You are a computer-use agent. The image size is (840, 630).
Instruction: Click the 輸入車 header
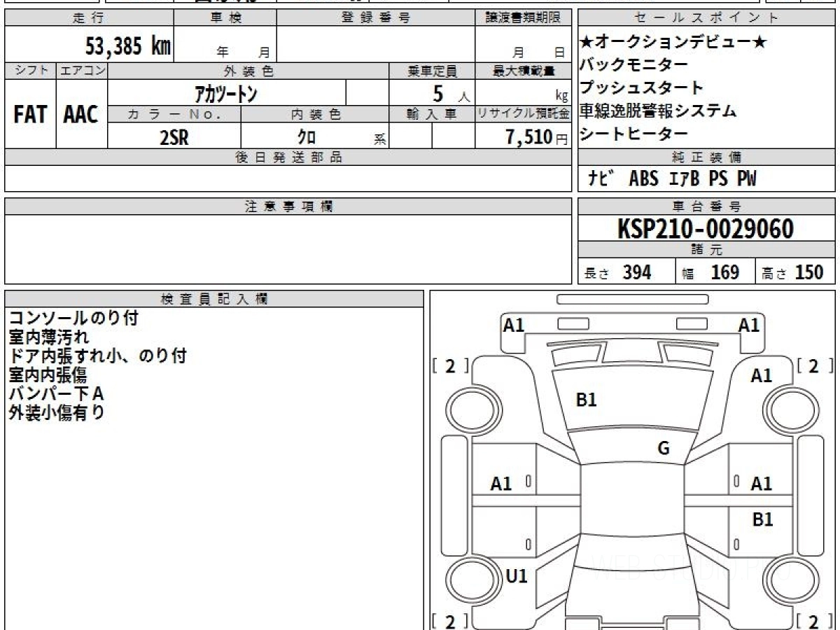432,114
